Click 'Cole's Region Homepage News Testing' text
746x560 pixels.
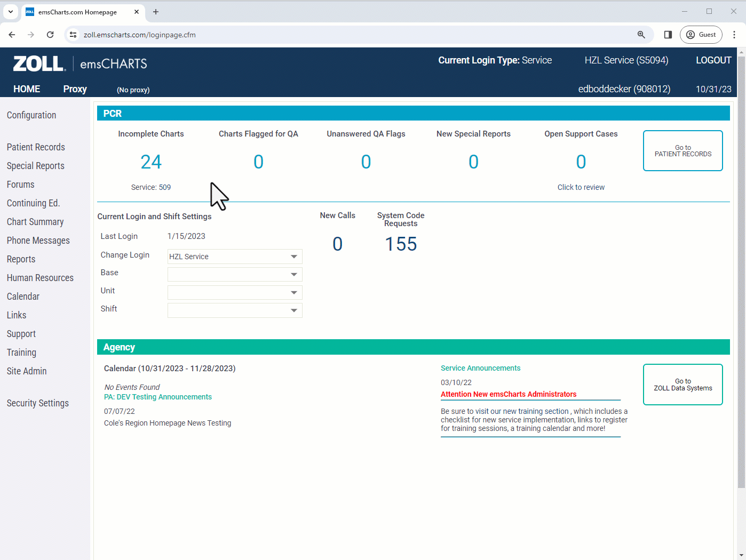tap(168, 423)
